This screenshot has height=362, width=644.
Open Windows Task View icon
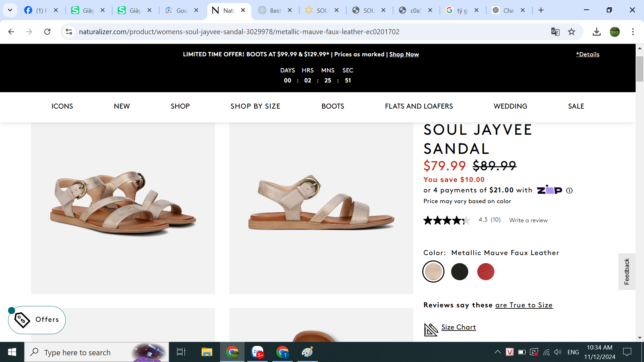coord(181,352)
